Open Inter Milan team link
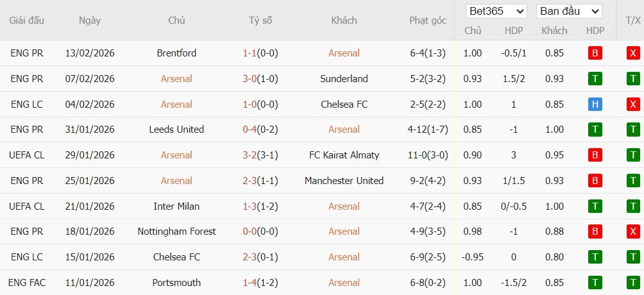The height and width of the screenshot is (295, 644). coord(176,206)
